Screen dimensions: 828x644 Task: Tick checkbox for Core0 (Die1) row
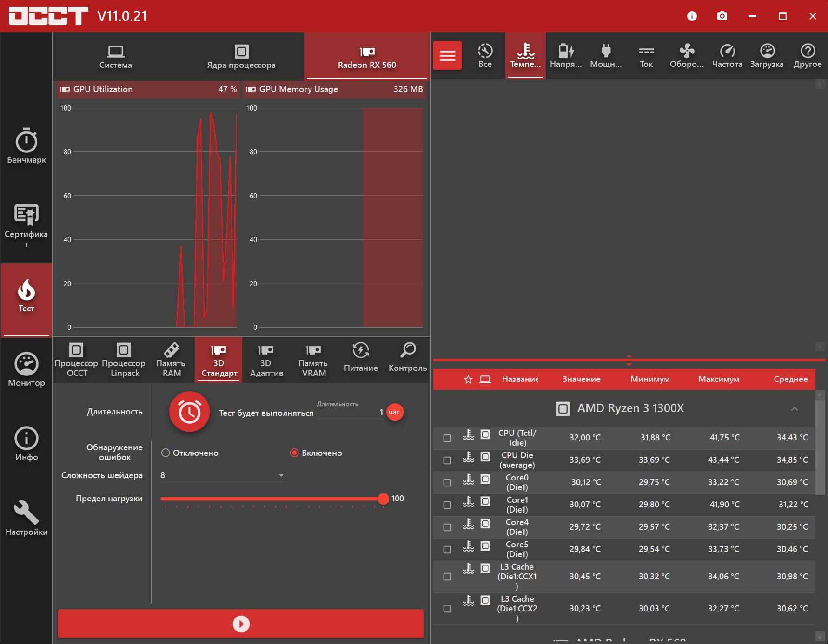pyautogui.click(x=447, y=483)
